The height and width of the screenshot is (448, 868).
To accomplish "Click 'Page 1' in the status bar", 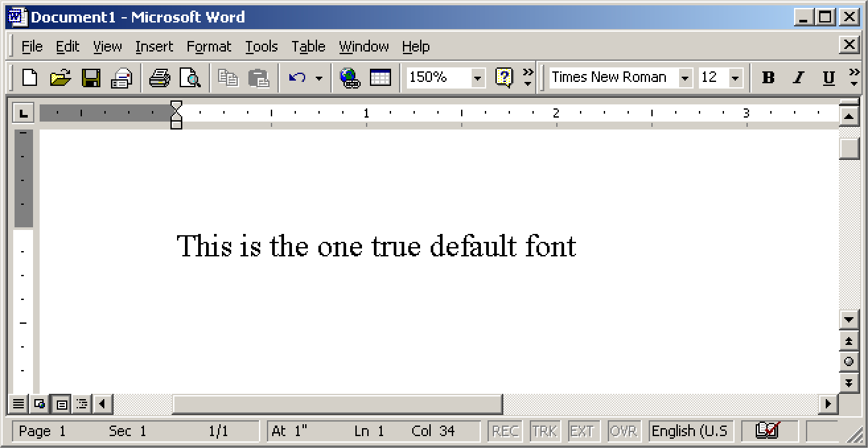I will [x=42, y=431].
